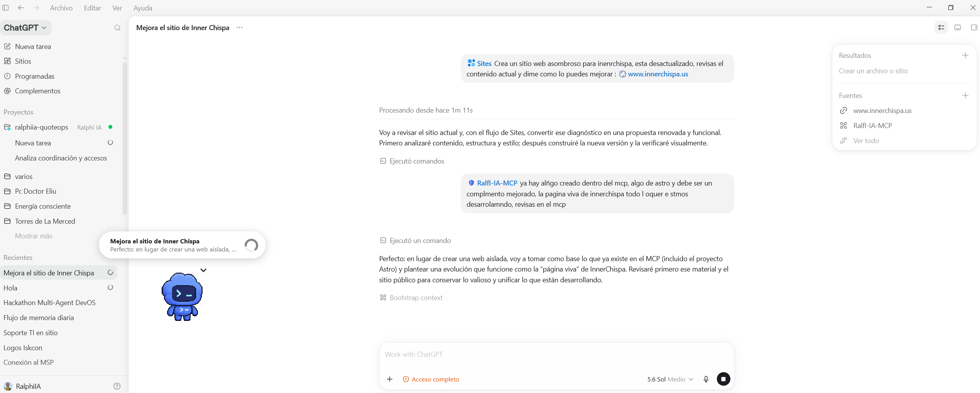Screen dimensions: 980x393
Task: Open the search icon in sidebar
Action: tap(117, 28)
